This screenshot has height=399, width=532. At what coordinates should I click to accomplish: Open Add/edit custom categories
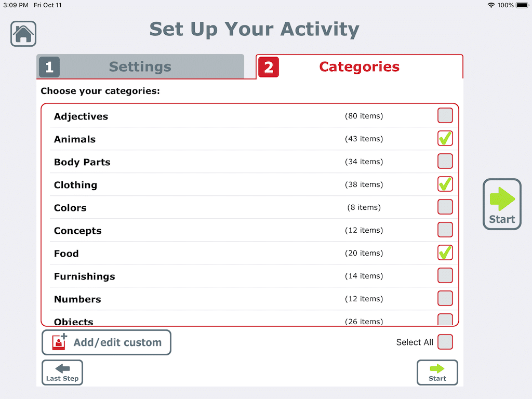pyautogui.click(x=106, y=342)
